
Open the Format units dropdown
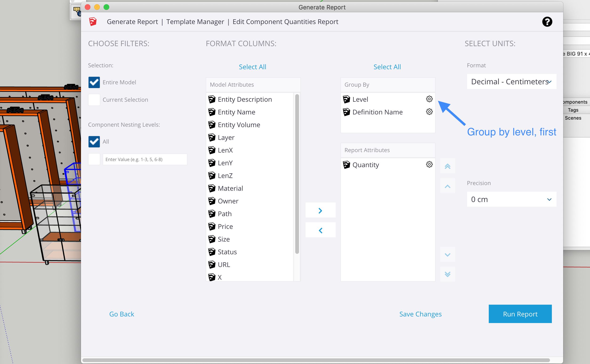coord(511,82)
